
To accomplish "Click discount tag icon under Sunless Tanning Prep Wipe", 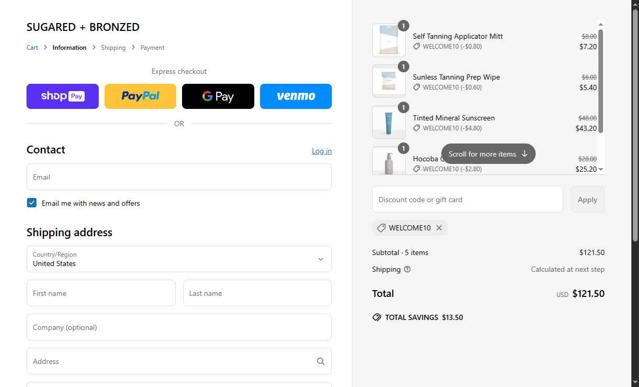I will (416, 87).
